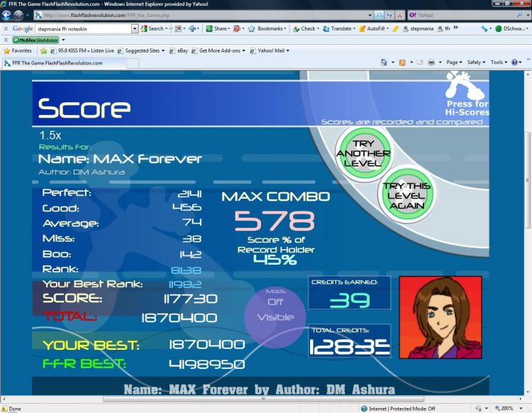The width and height of the screenshot is (532, 413).
Task: Click the AutoFill pencil button
Action: (x=374, y=29)
